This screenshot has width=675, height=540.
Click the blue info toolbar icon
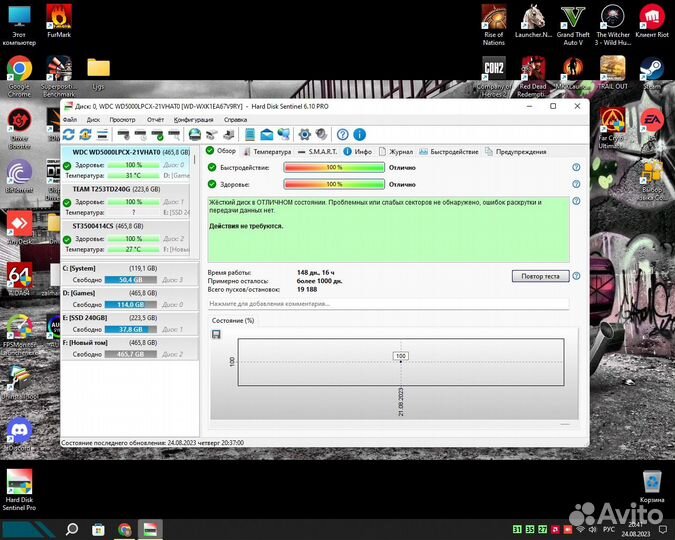[x=359, y=135]
